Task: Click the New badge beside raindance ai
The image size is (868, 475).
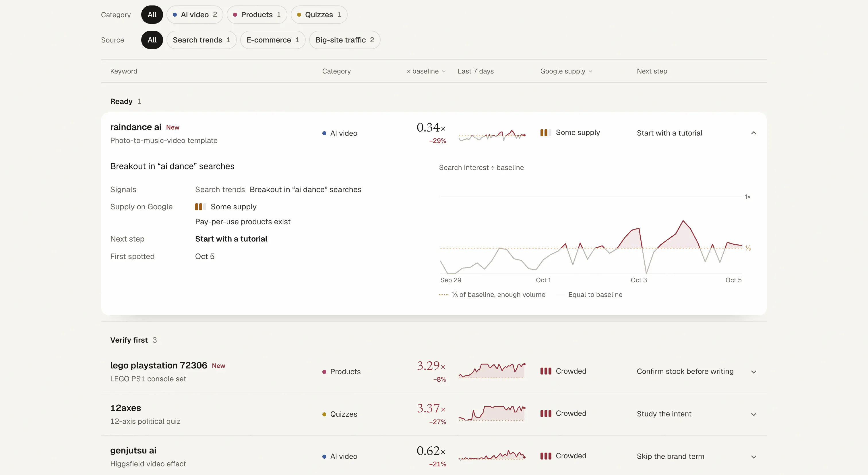Action: point(173,128)
